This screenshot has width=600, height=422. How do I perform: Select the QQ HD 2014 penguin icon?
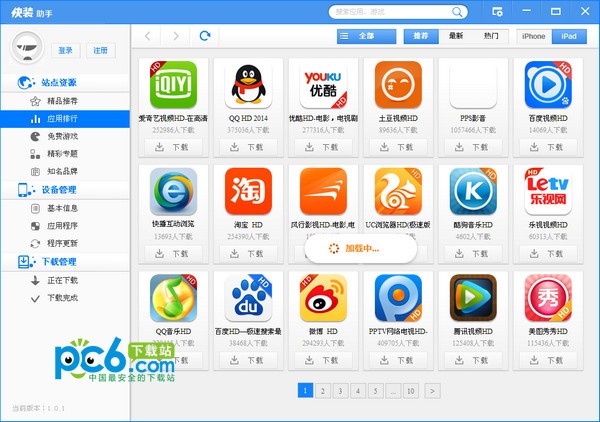248,85
